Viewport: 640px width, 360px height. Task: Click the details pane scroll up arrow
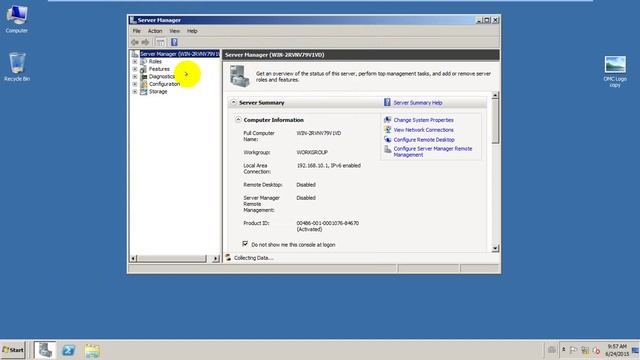pos(495,95)
